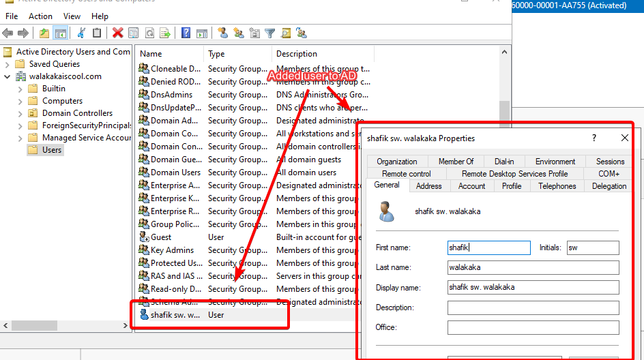The image size is (644, 360).
Task: Click the Description input field
Action: [533, 307]
